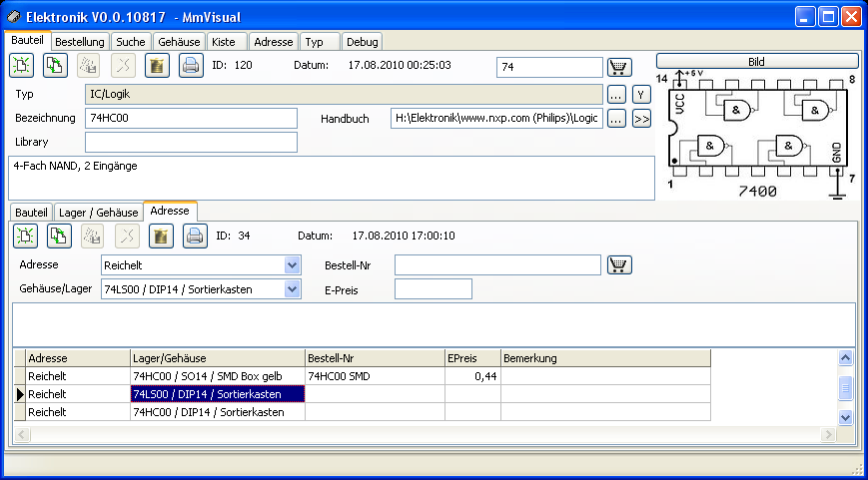Click the Bemerkung column header

coord(605,358)
